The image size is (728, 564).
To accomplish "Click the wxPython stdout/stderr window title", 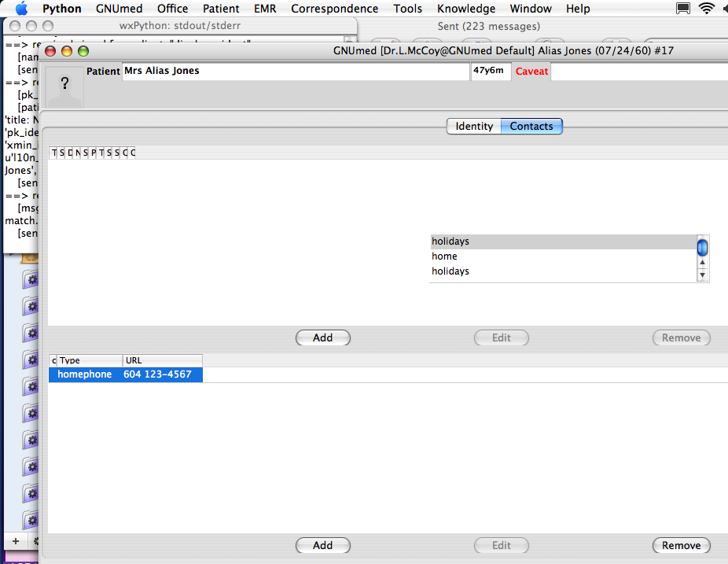I will (180, 26).
